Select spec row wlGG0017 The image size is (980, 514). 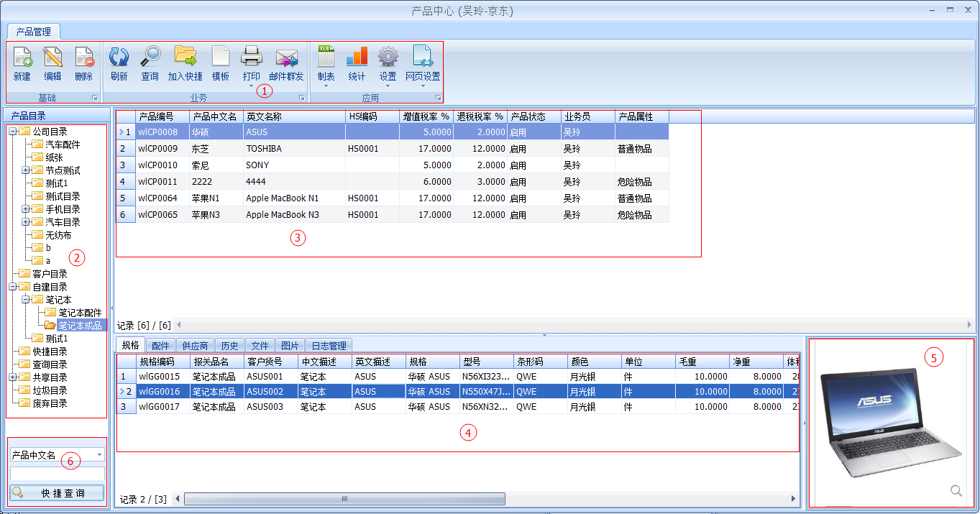[x=458, y=407]
